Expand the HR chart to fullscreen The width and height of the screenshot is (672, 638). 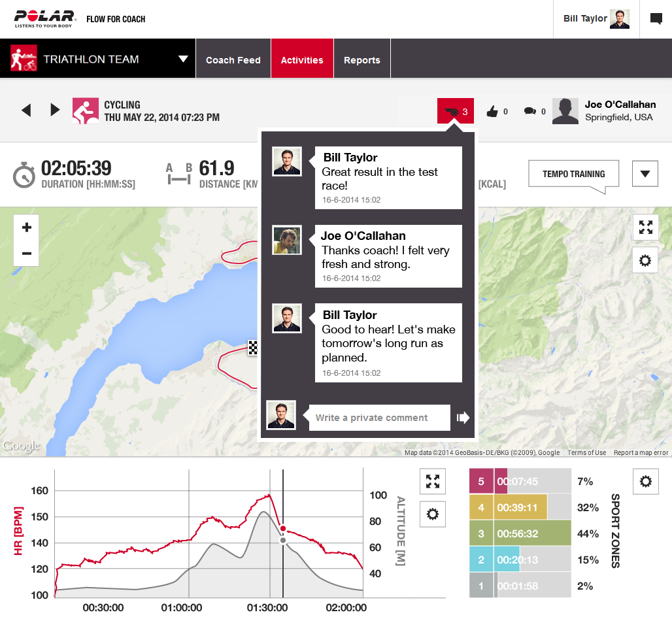[432, 481]
